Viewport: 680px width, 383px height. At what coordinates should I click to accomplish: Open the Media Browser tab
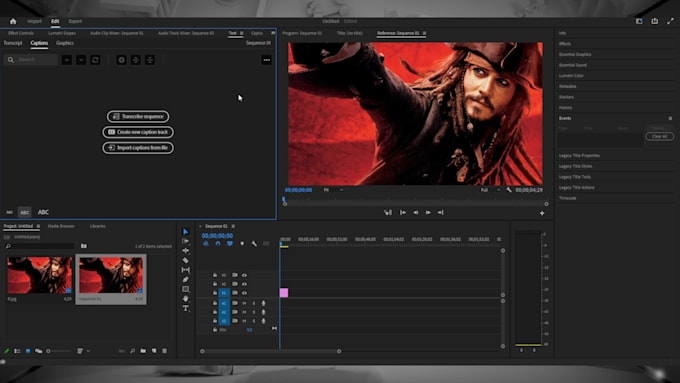click(x=61, y=226)
